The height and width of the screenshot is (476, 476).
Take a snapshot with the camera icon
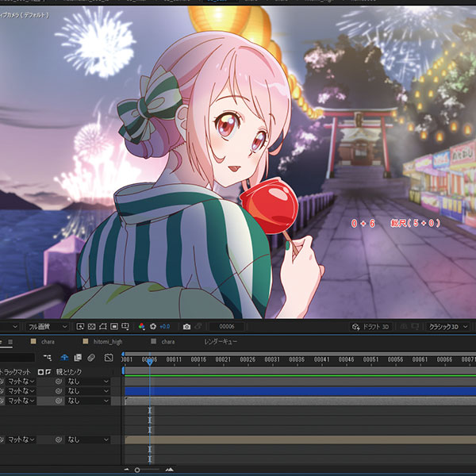point(186,327)
